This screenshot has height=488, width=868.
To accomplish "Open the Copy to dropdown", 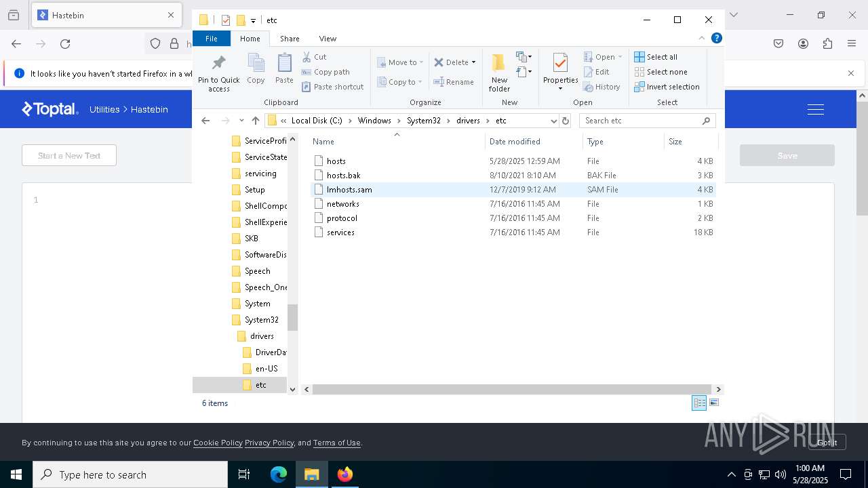I will click(x=400, y=82).
